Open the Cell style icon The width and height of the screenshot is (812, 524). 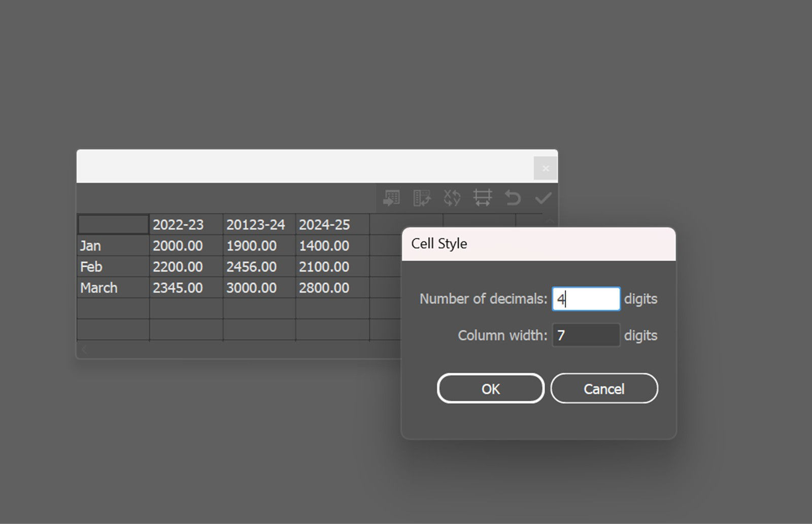click(483, 198)
